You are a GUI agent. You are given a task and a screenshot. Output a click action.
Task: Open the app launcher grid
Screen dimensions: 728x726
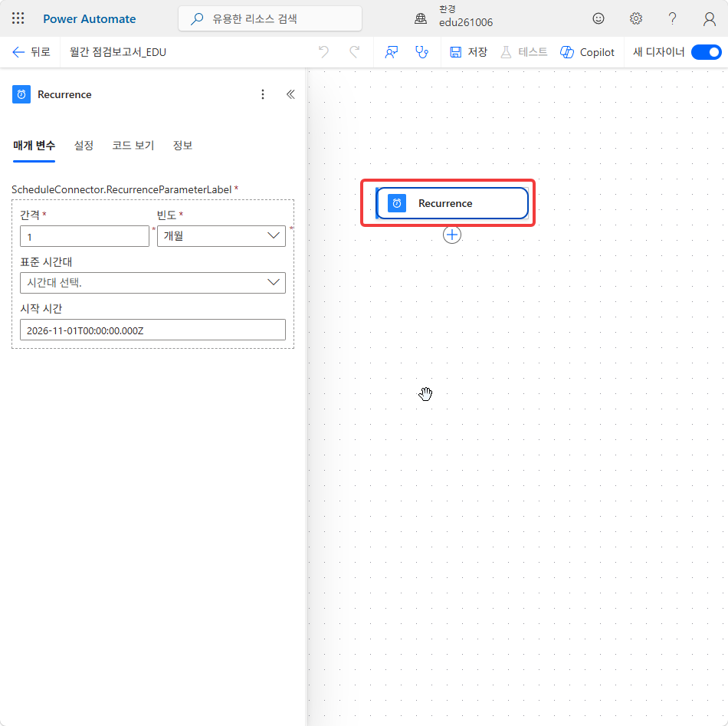coord(18,18)
